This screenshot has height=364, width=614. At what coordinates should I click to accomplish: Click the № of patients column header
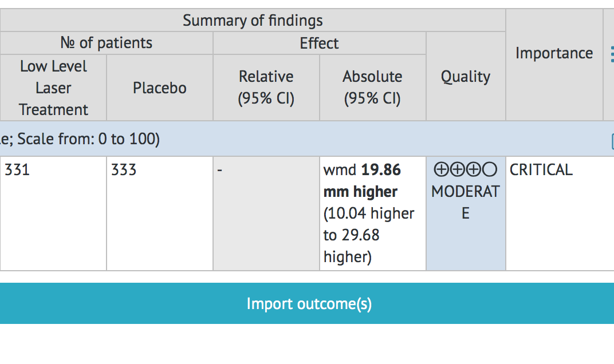(x=107, y=43)
